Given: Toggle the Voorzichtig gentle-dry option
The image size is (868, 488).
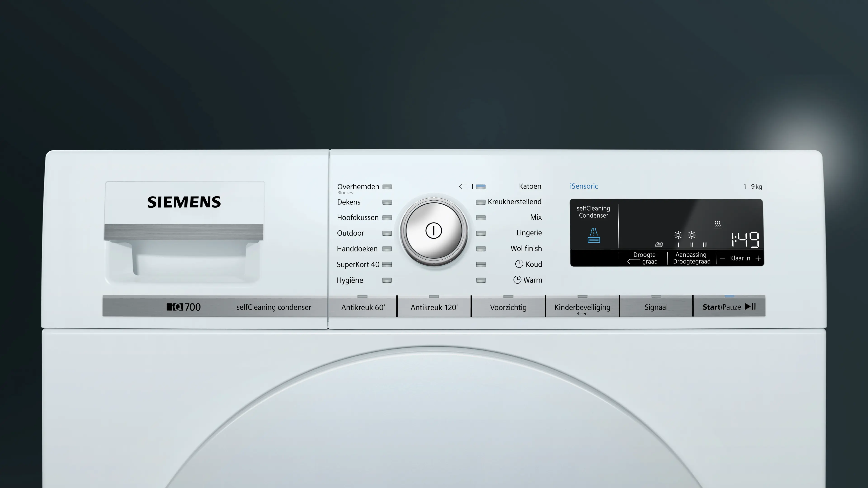Looking at the screenshot, I should 508,307.
